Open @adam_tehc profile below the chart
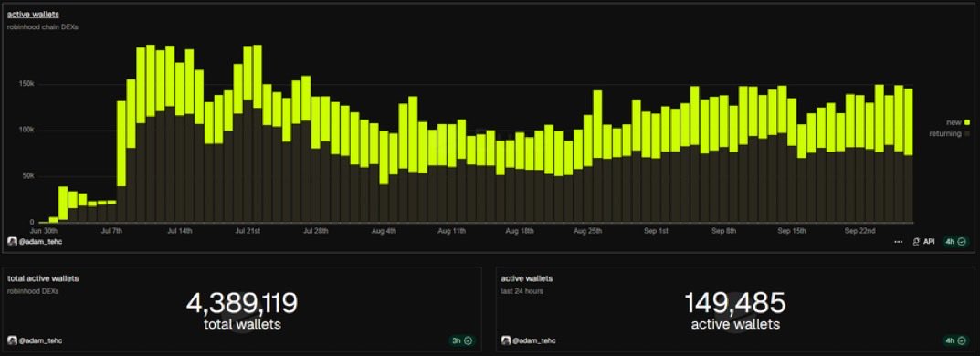 pyautogui.click(x=39, y=242)
